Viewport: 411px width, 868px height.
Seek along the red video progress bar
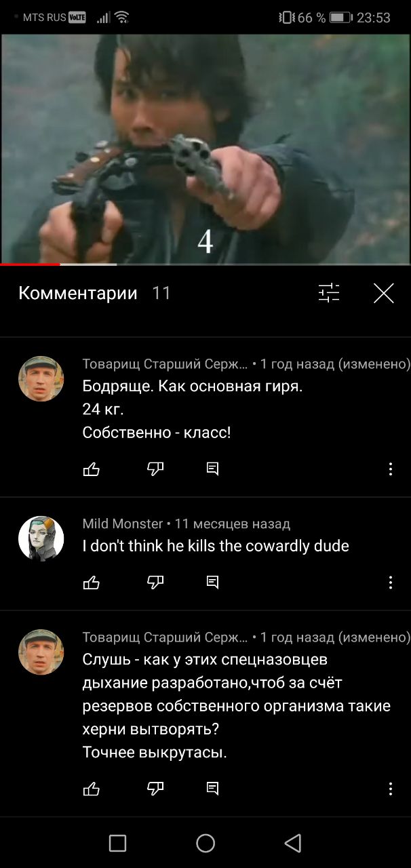pyautogui.click(x=206, y=264)
